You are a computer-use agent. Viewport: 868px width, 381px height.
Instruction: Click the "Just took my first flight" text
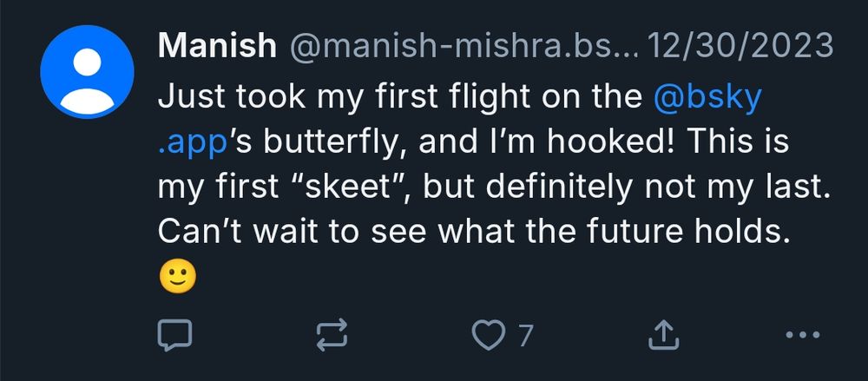coord(345,98)
